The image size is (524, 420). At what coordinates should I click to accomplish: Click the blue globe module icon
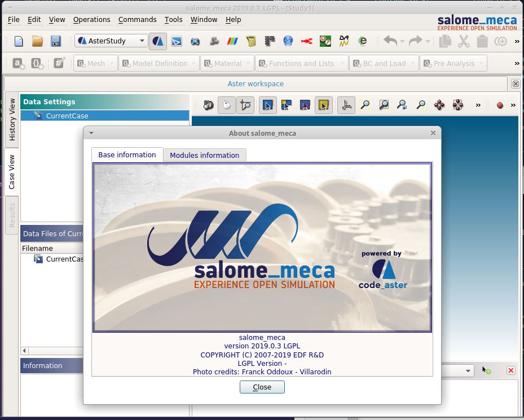coord(288,41)
